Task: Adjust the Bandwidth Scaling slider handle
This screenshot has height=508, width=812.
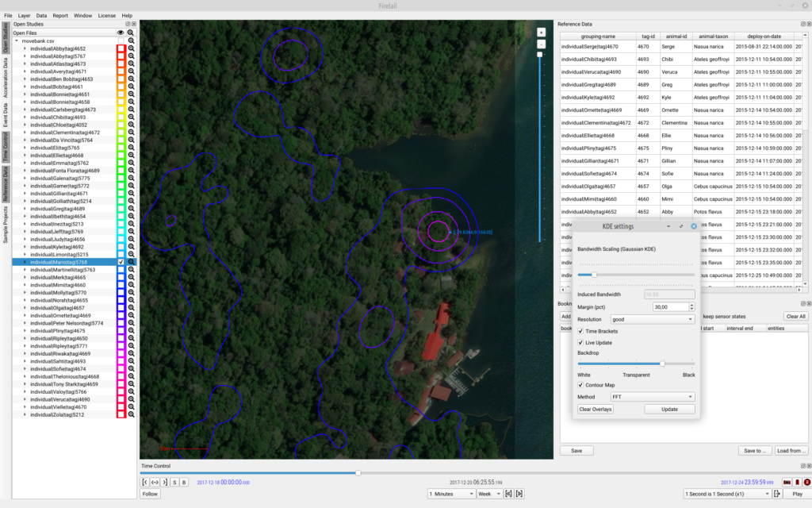Action: (594, 275)
